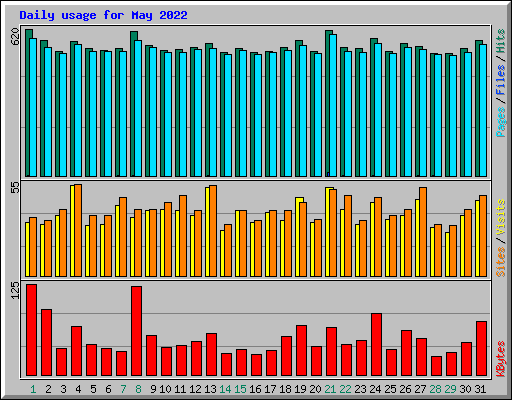
Task: Click the red KBytes bar for day 1
Action: click(32, 330)
